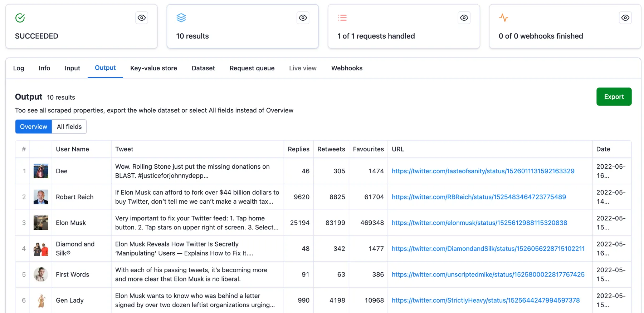Click Dee's profile thumbnail

pyautogui.click(x=41, y=171)
